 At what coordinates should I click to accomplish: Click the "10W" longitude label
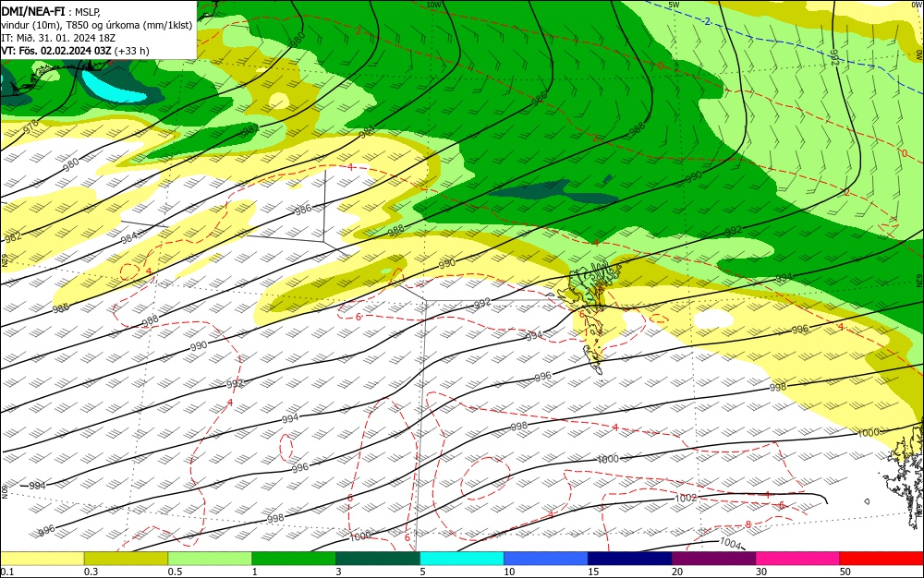pos(433,5)
